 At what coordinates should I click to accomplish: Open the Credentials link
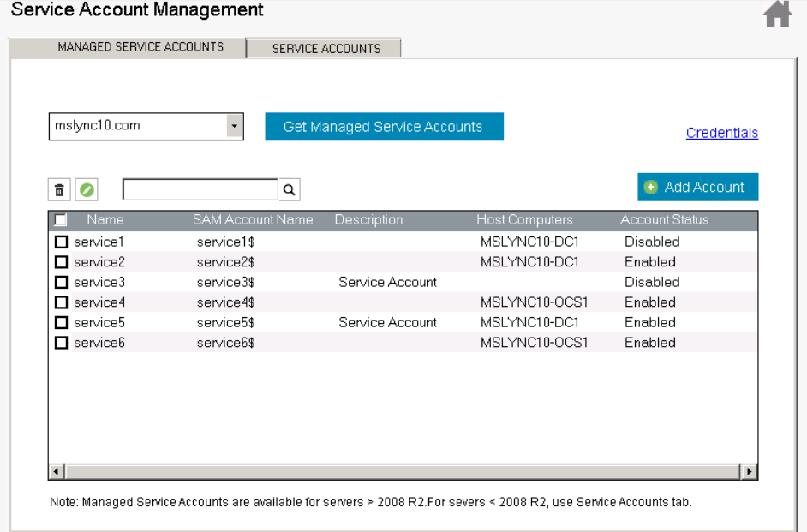(722, 133)
